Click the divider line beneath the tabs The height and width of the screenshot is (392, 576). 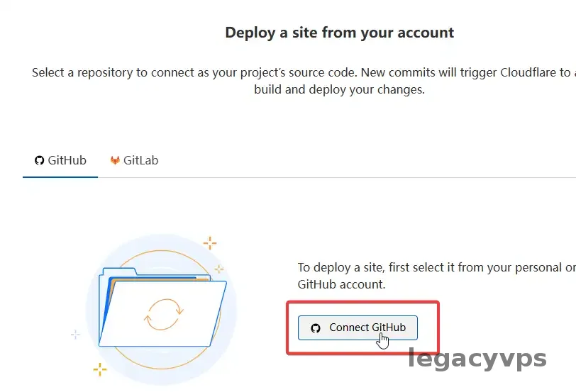pos(355,177)
